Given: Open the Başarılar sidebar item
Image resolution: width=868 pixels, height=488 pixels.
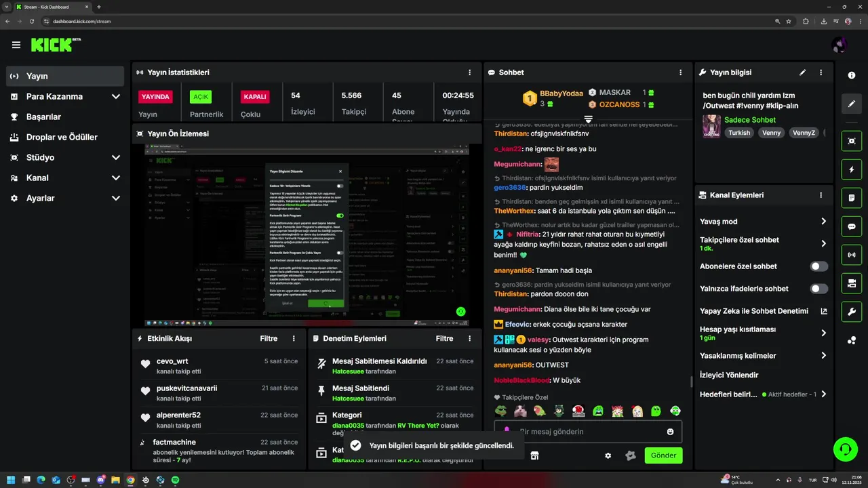Looking at the screenshot, I should [65, 117].
